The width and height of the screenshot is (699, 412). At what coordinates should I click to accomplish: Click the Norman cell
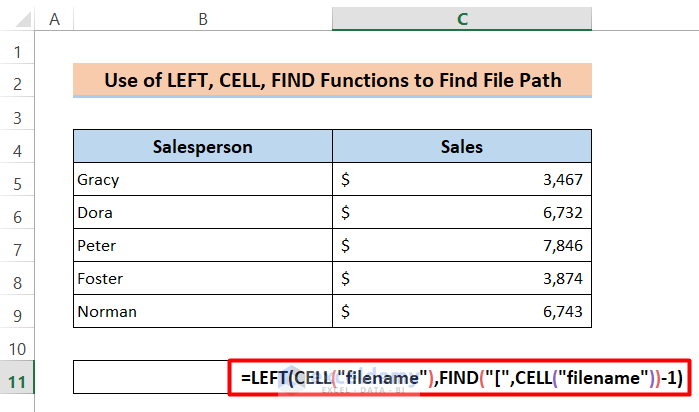203,312
